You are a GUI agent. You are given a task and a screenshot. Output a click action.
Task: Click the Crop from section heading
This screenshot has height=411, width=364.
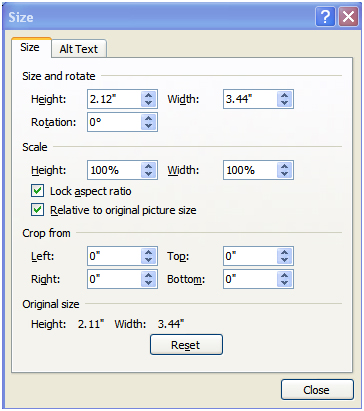pyautogui.click(x=46, y=233)
